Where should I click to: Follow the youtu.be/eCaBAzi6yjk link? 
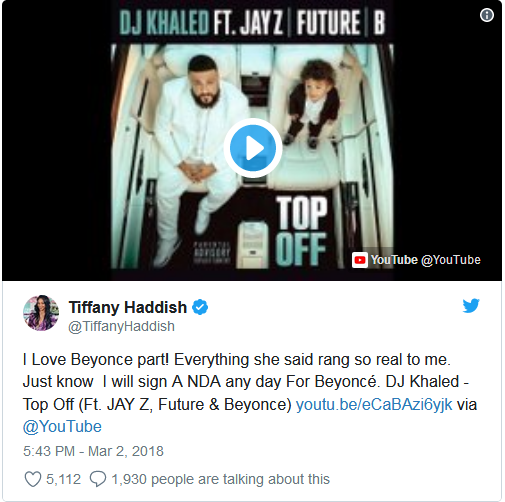point(374,404)
